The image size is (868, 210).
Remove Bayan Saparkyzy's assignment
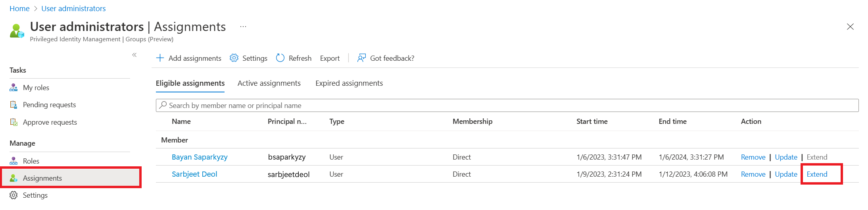[753, 157]
